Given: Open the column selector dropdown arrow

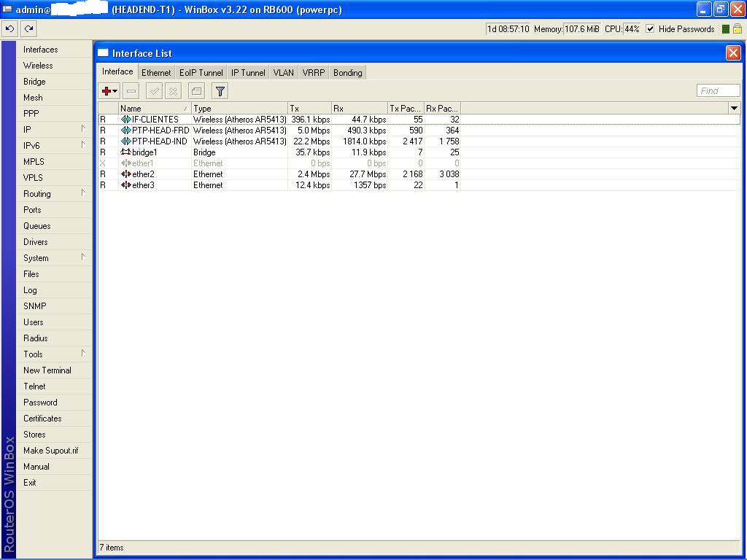Looking at the screenshot, I should tap(734, 109).
